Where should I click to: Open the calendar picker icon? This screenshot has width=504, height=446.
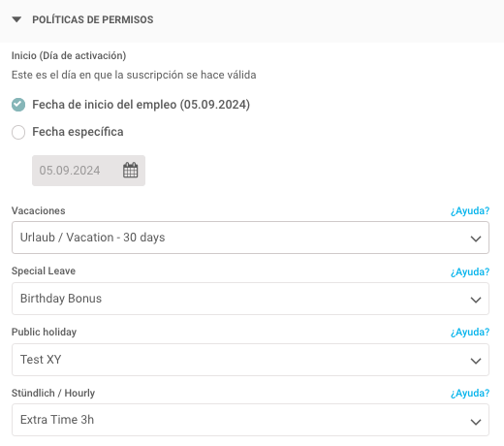click(x=131, y=170)
